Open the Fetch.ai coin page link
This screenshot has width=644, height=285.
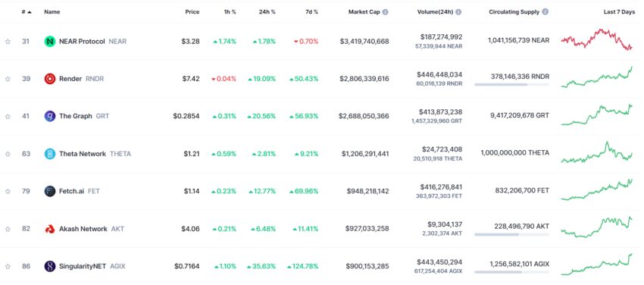[72, 191]
